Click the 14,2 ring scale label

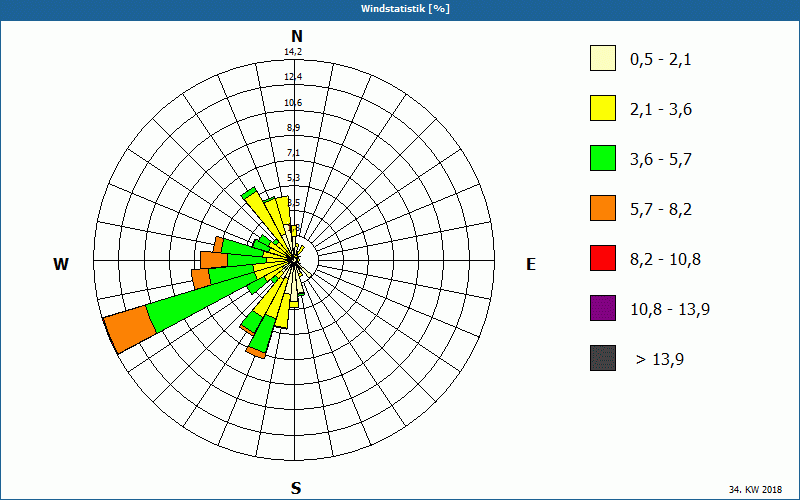[x=293, y=52]
